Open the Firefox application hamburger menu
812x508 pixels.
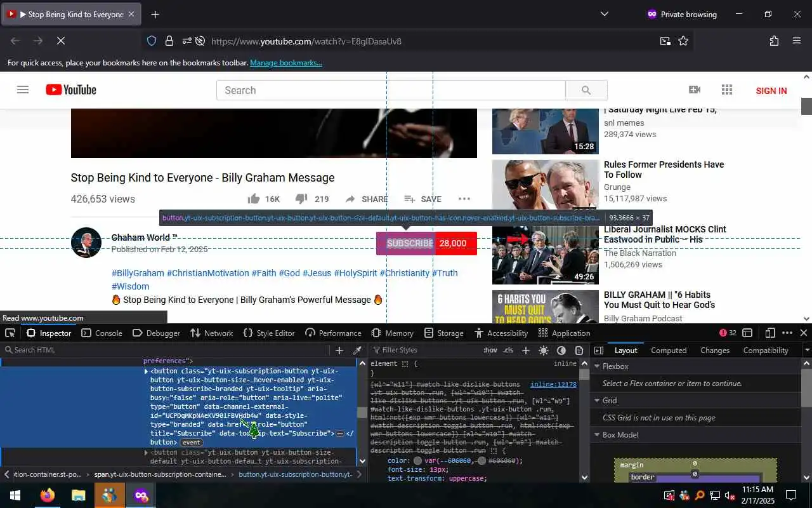coord(797,41)
